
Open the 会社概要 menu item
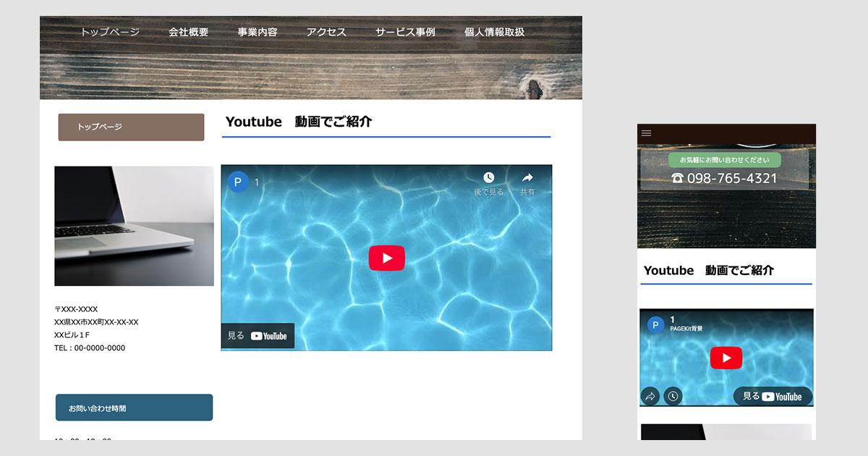189,32
